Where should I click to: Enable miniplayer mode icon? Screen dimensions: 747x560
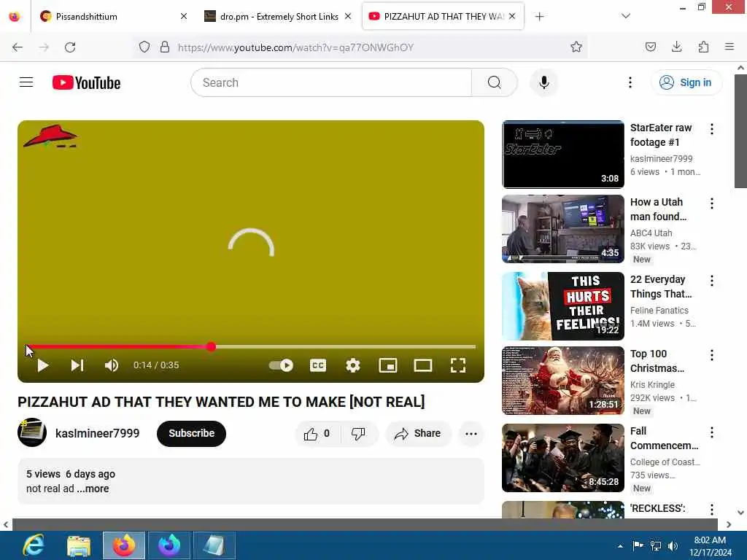388,365
